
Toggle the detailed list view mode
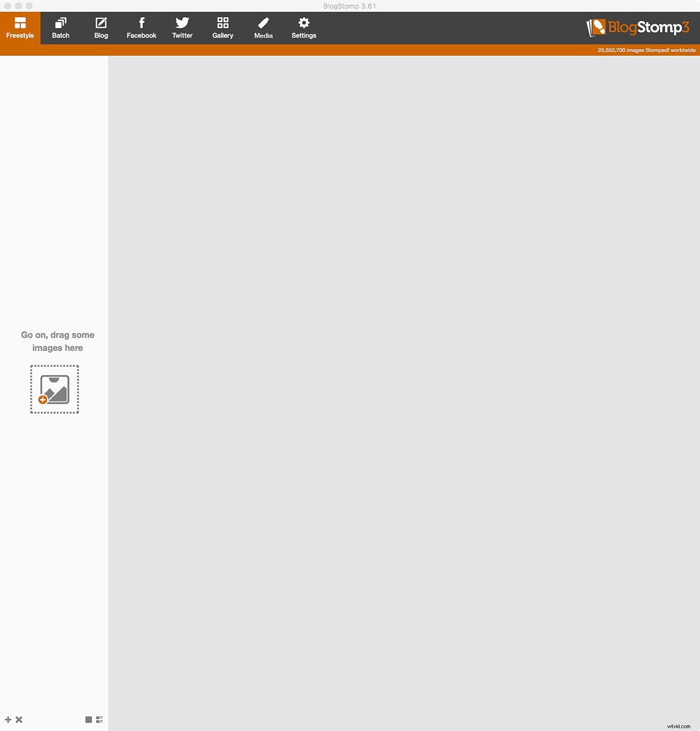(x=99, y=719)
